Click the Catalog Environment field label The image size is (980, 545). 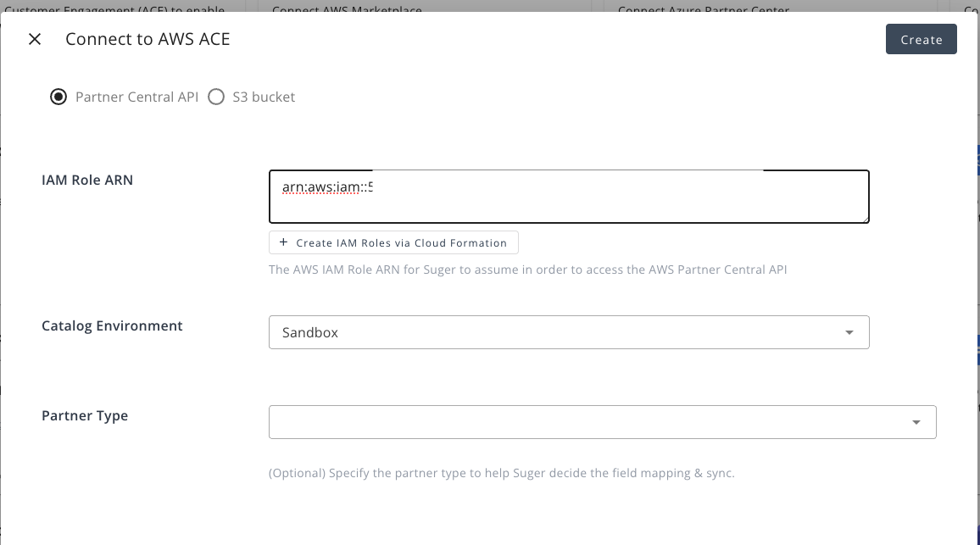(x=112, y=325)
